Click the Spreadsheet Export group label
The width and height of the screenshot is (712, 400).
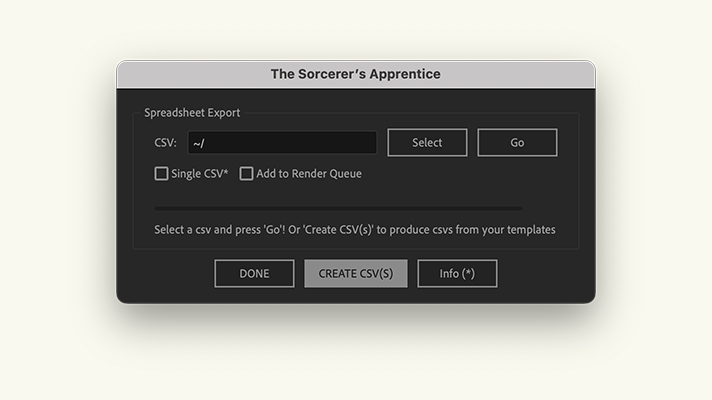(192, 113)
